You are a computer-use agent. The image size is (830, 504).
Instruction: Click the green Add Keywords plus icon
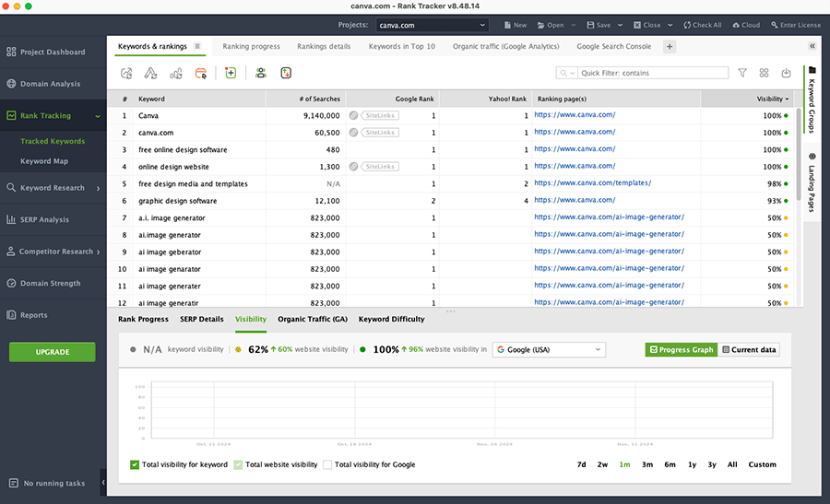point(231,73)
